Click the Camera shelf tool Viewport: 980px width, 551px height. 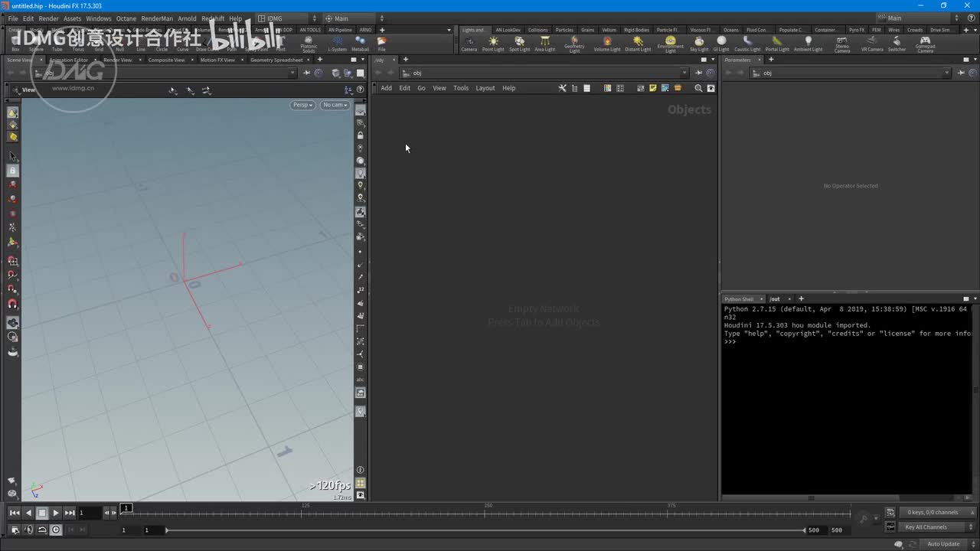469,43
